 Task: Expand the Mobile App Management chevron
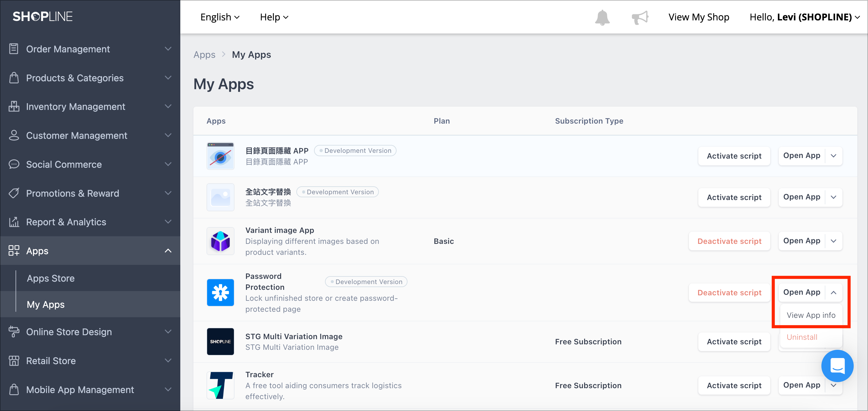pyautogui.click(x=168, y=389)
